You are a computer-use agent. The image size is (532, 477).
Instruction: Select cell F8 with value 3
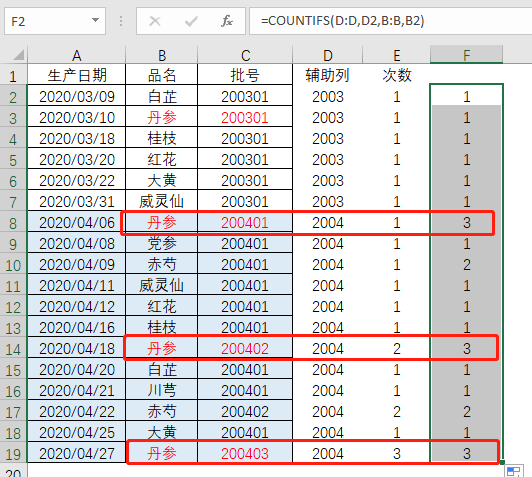point(467,223)
